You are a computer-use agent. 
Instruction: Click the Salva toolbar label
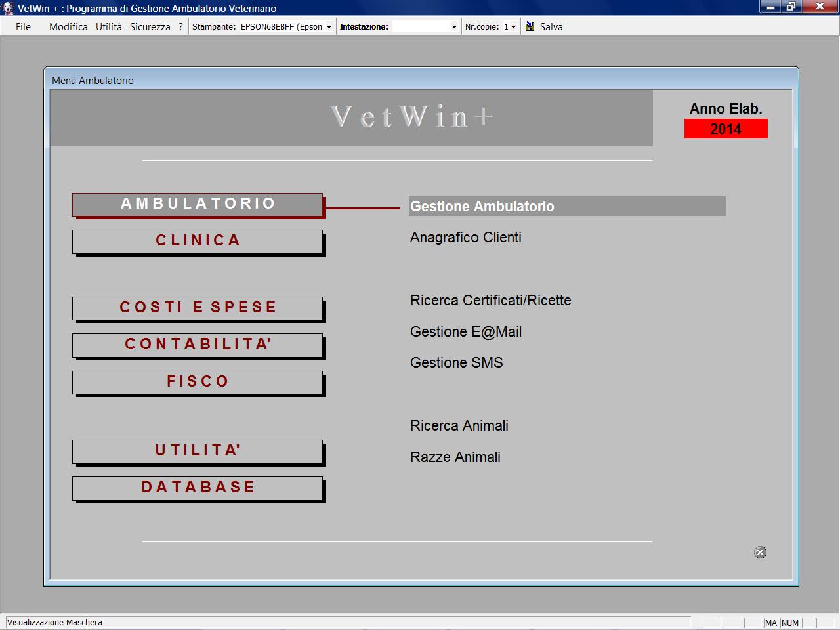(551, 27)
